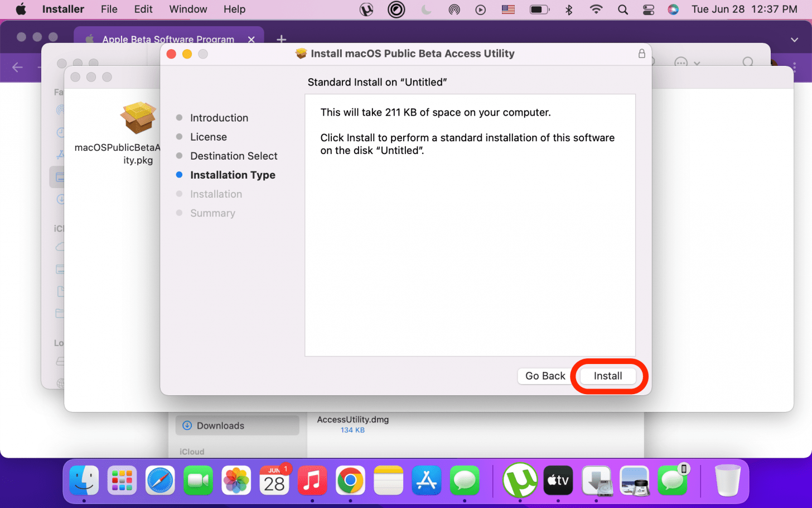The image size is (812, 508).
Task: Click the Go Back button
Action: click(545, 376)
